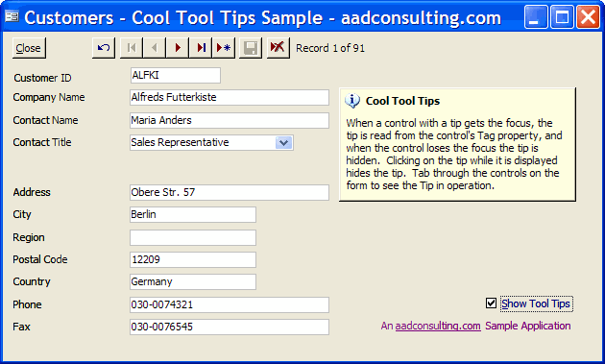Viewport: 605px width, 364px height.
Task: Go to previous record arrow
Action: click(155, 48)
